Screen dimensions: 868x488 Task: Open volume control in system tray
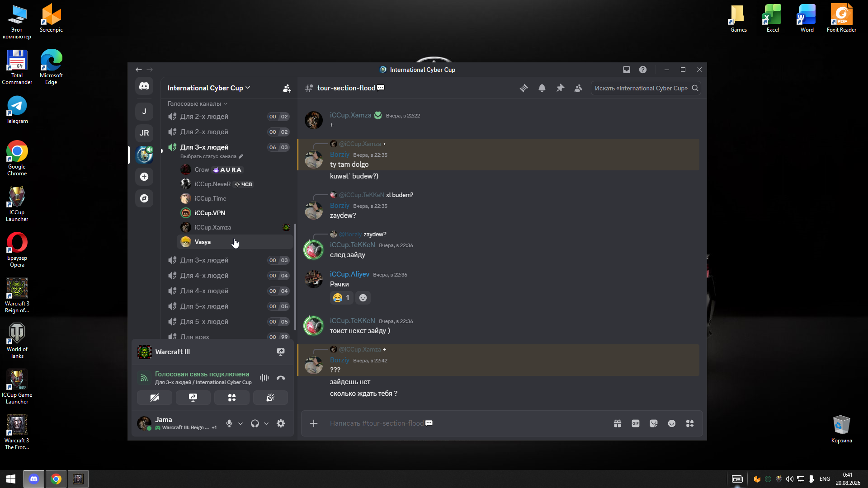click(x=789, y=479)
